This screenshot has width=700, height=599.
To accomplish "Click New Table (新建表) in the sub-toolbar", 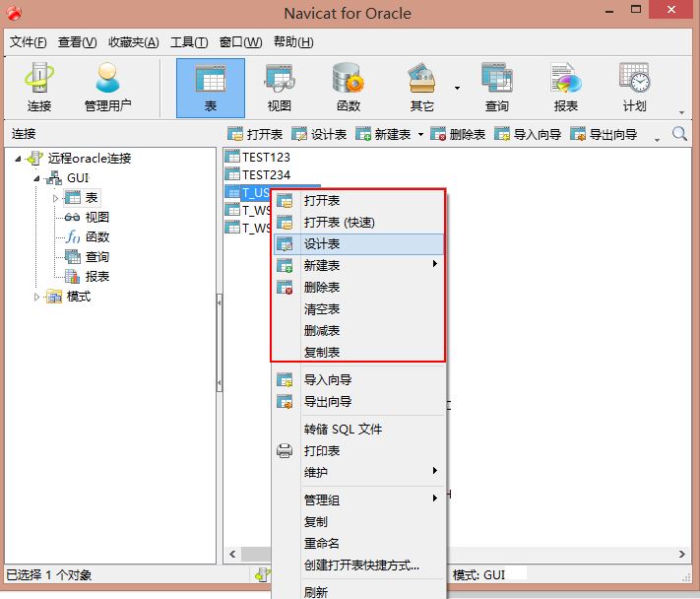I will 384,134.
